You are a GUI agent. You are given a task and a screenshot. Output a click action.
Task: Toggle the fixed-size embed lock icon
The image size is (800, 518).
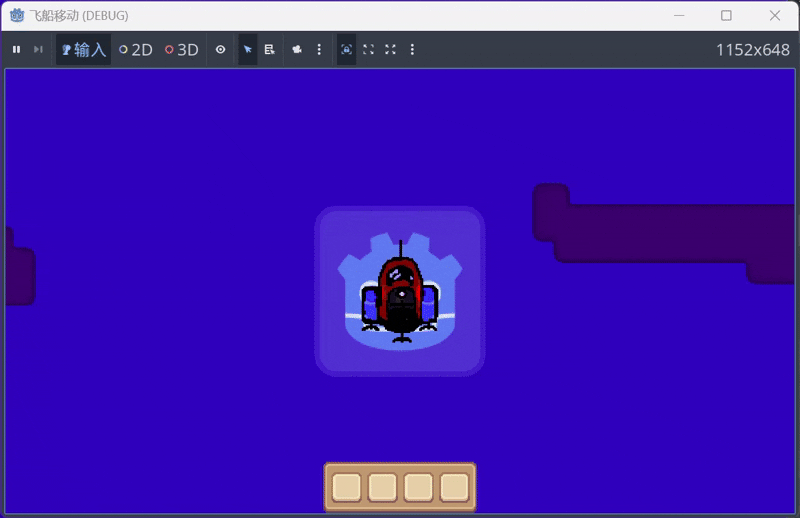tap(346, 50)
